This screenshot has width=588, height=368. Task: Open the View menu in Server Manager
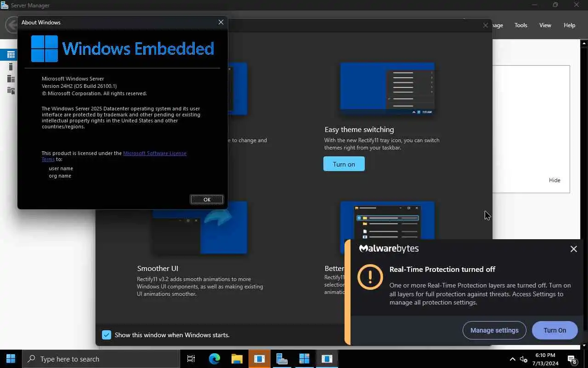point(545,25)
